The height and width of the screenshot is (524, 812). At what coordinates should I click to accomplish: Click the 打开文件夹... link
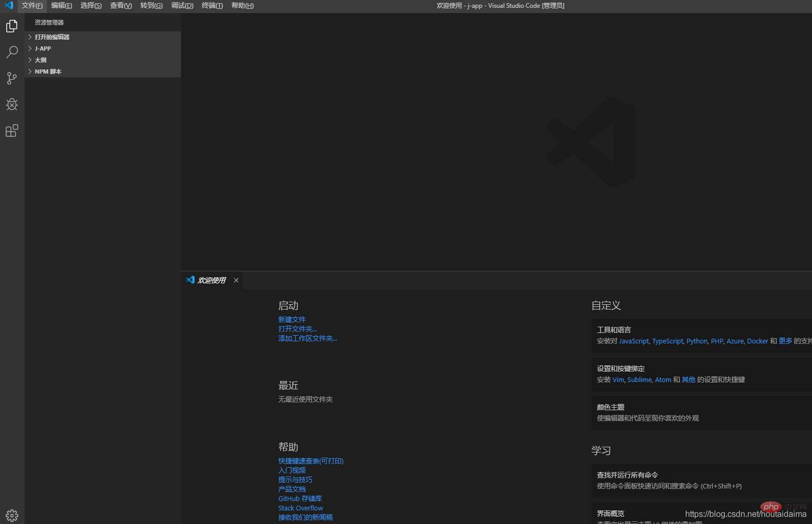pyautogui.click(x=297, y=329)
